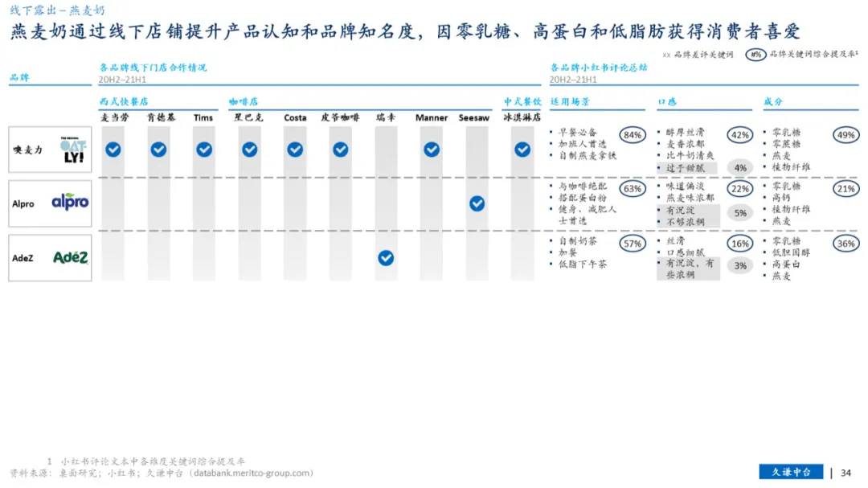Click the Alpro checkmark under Seesaw

(477, 204)
